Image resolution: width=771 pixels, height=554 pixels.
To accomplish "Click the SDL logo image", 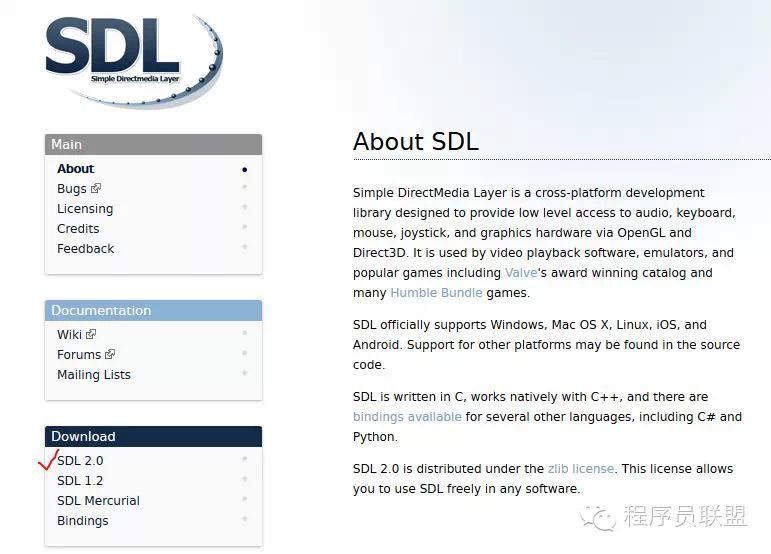I will tap(134, 60).
